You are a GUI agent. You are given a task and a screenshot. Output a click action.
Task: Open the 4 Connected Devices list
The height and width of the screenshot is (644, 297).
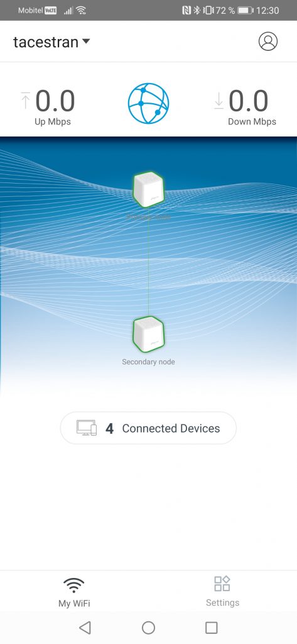(x=148, y=428)
